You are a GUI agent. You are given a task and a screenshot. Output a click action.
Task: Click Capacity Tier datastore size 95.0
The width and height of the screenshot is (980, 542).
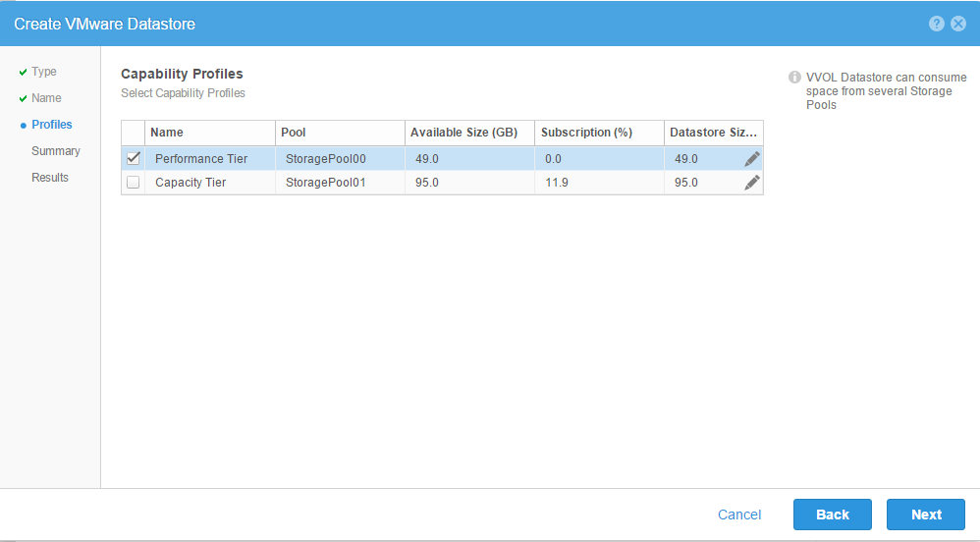tap(686, 183)
